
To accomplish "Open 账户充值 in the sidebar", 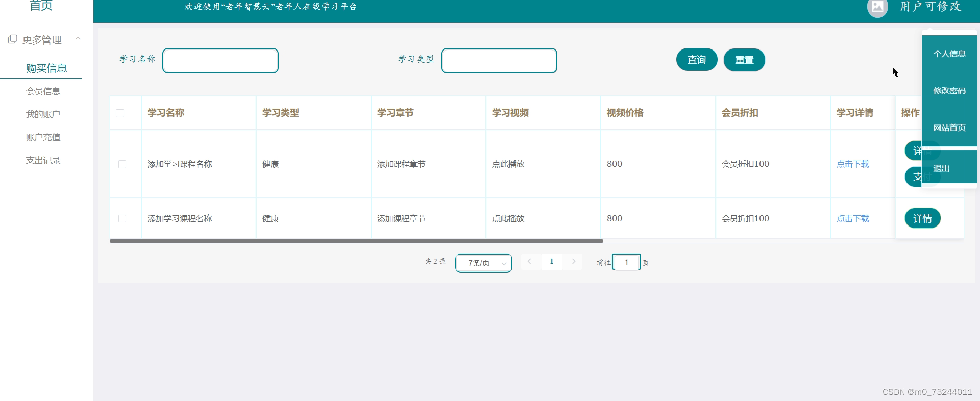I will click(43, 137).
